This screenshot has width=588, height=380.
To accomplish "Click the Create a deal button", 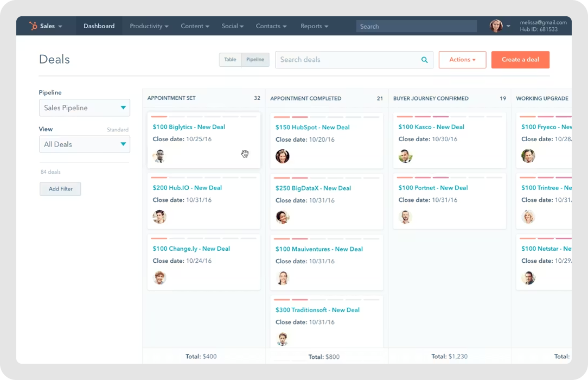I will pos(520,60).
